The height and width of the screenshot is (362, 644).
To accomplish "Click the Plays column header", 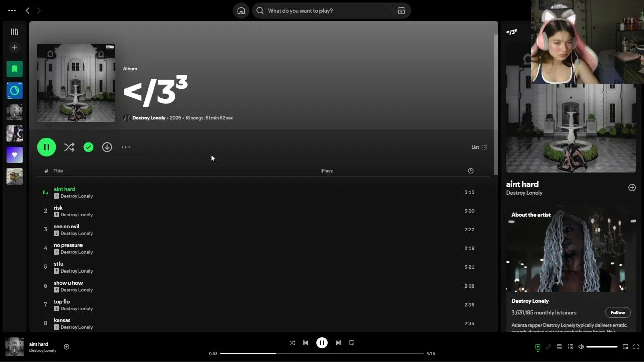I will point(327,171).
